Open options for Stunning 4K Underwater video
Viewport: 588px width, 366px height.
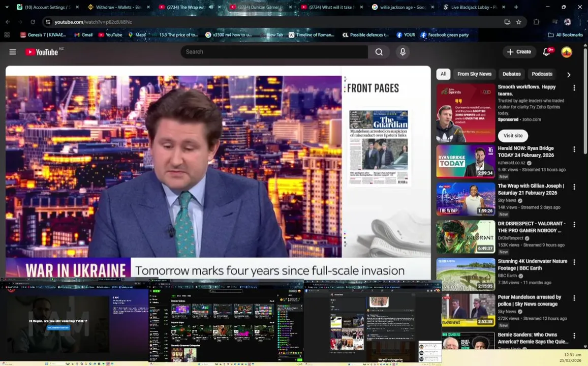pos(574,262)
